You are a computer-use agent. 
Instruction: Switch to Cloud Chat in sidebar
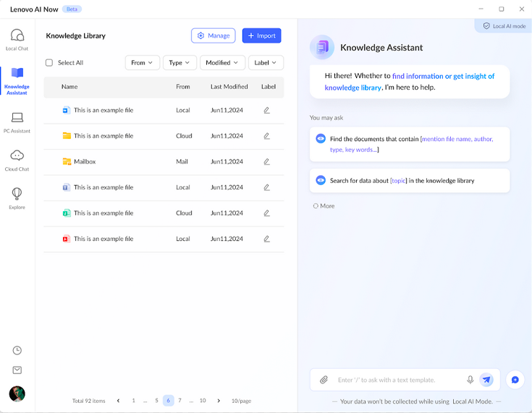tap(17, 161)
